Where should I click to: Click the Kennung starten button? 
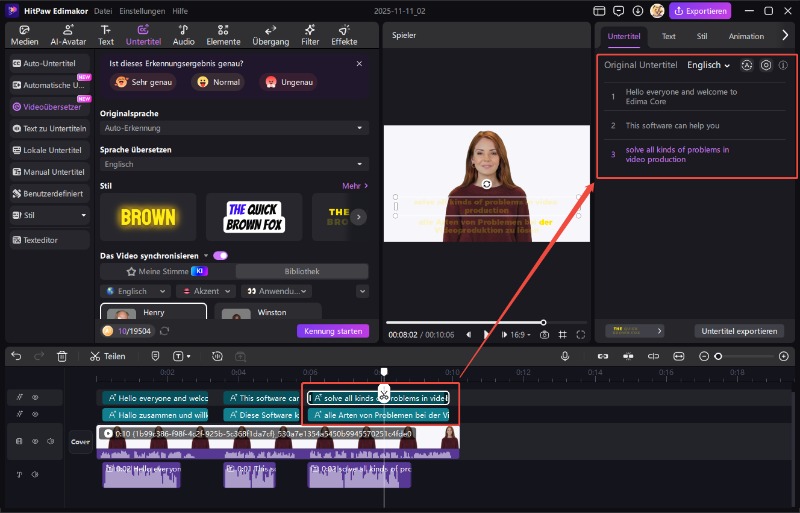[x=332, y=331]
